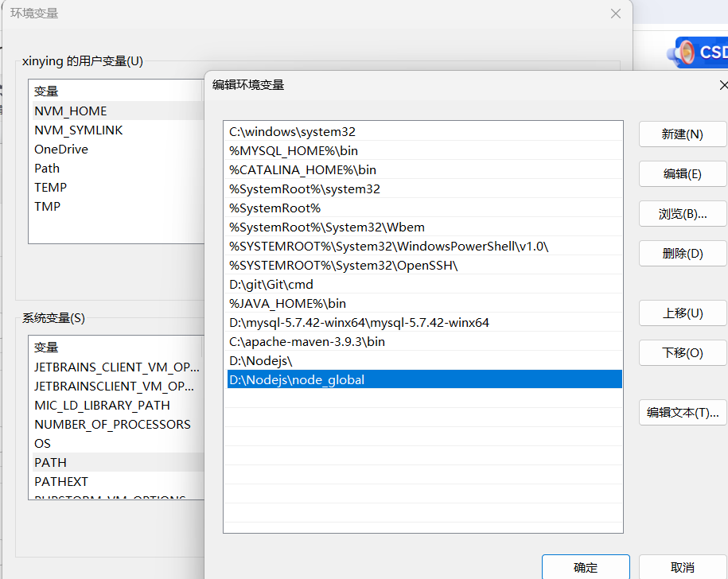Move the selected path down with 下移(O)
The height and width of the screenshot is (579, 728).
682,352
